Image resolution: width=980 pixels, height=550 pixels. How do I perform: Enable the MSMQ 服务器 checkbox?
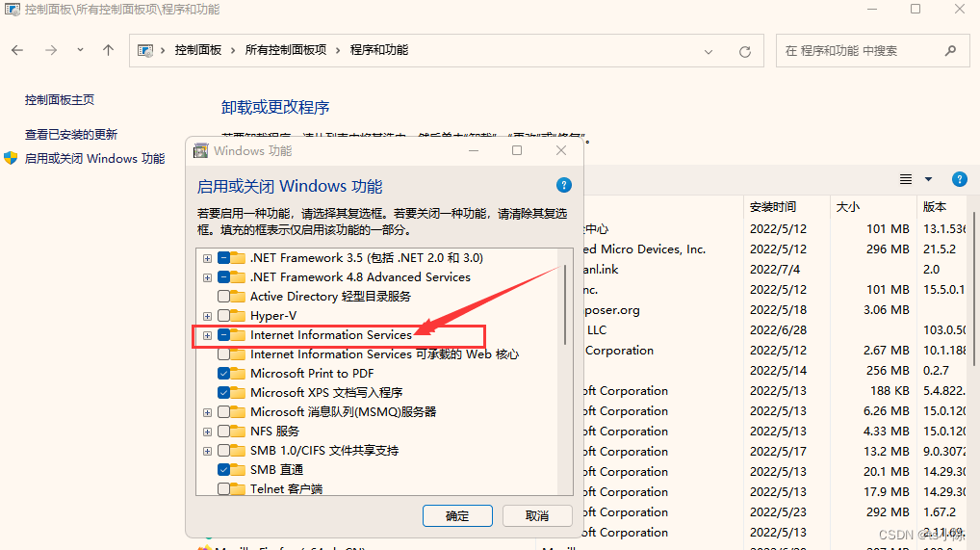(x=223, y=412)
